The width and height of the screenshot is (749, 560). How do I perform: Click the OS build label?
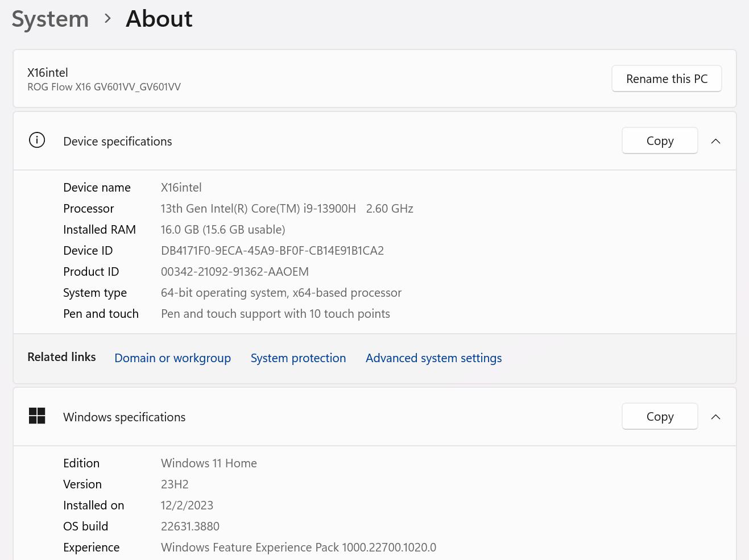coord(86,526)
